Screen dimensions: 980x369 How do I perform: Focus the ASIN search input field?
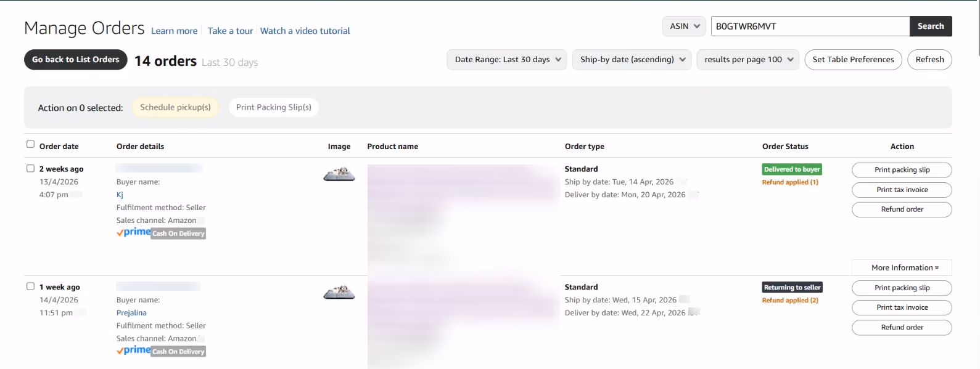[810, 26]
